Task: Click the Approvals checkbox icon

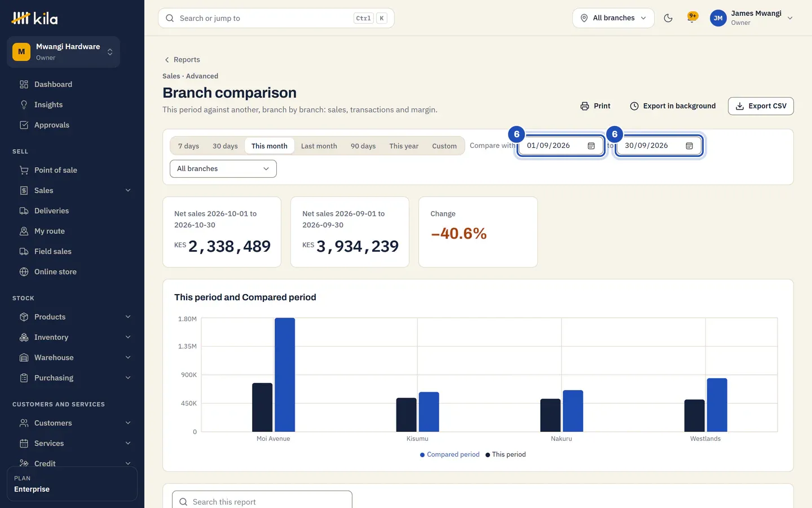Action: (24, 125)
